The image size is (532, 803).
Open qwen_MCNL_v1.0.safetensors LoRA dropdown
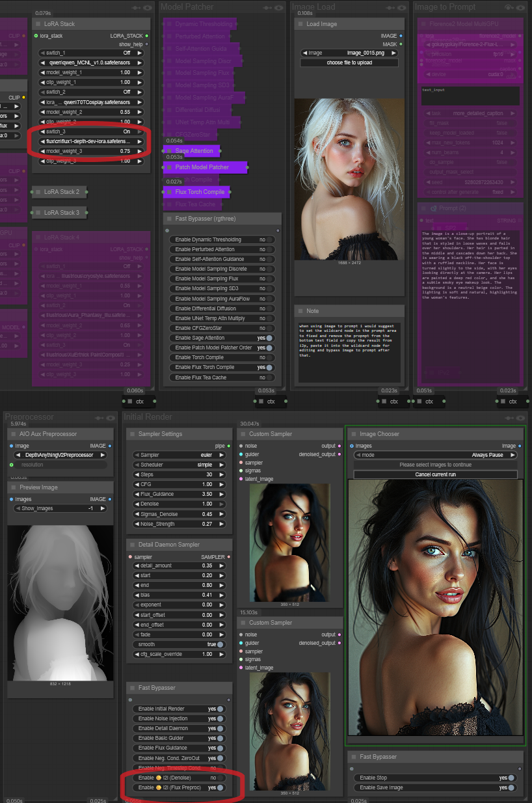click(90, 63)
